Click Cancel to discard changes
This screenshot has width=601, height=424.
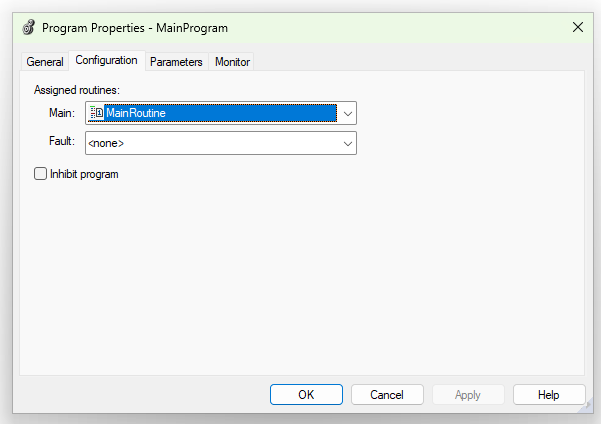pos(387,394)
